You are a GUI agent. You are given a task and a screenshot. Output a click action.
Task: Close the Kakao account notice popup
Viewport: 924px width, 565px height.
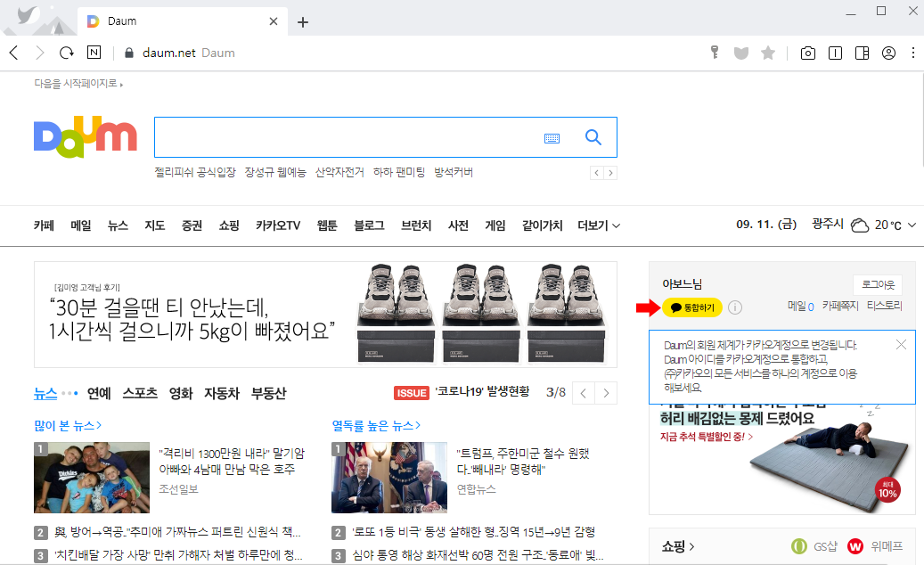(x=901, y=345)
